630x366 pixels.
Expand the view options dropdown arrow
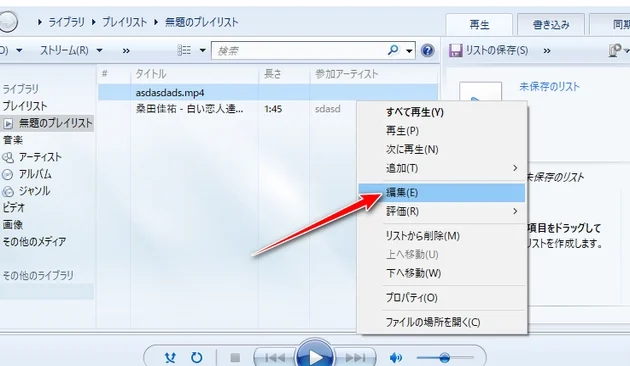202,51
